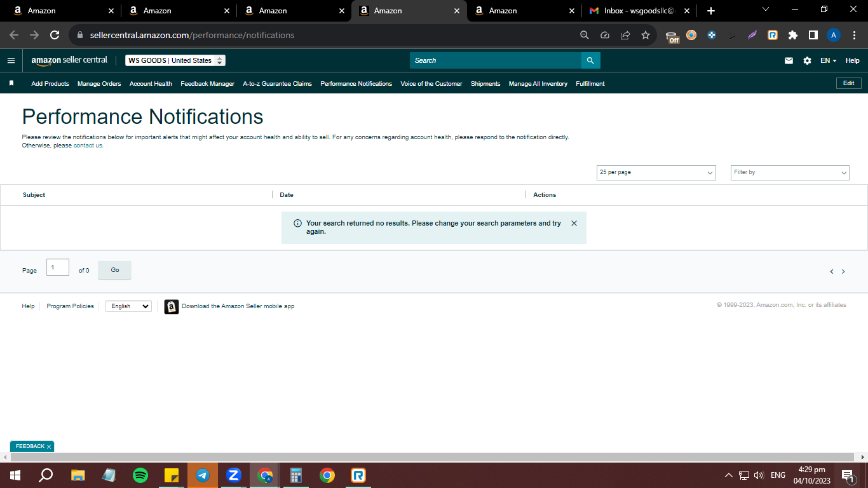Switch to the Gmail Inbox tab
The image size is (868, 488).
click(638, 11)
